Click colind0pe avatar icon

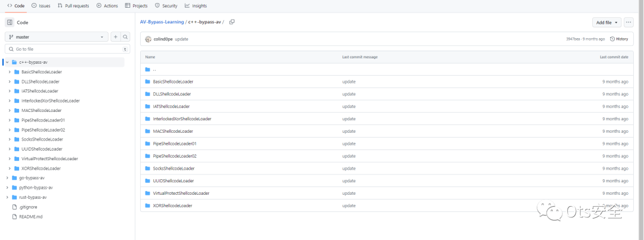pos(148,39)
